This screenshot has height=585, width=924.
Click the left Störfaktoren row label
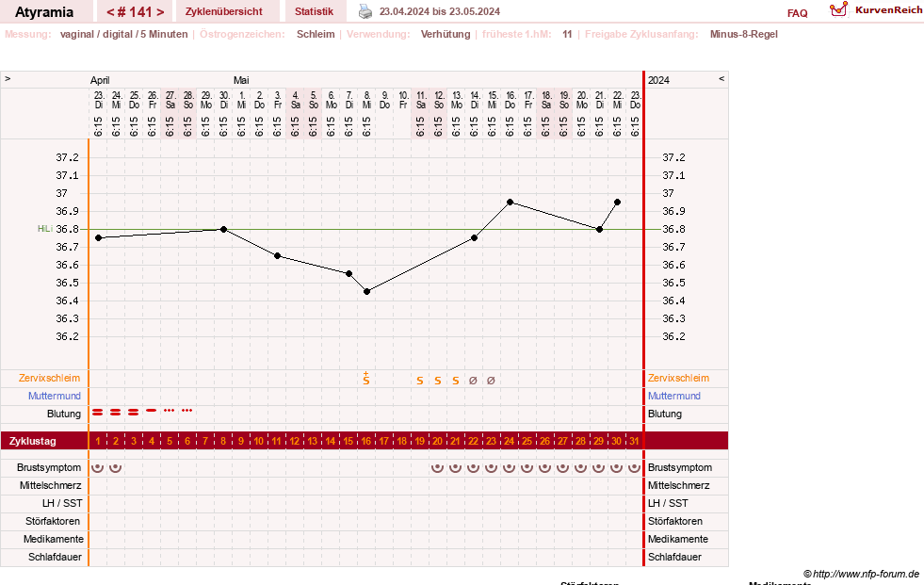[x=53, y=521]
